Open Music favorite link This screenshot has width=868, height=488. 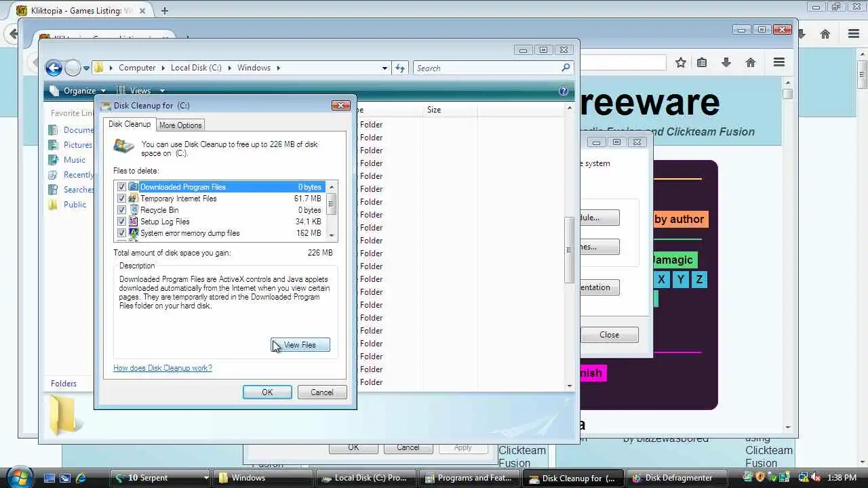pos(67,160)
